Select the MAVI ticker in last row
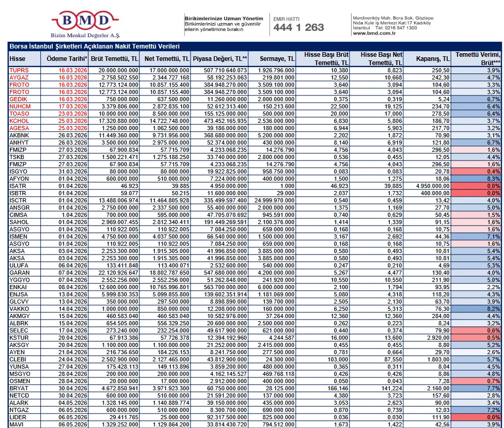Viewport: 504px width, 428px height. pyautogui.click(x=17, y=424)
